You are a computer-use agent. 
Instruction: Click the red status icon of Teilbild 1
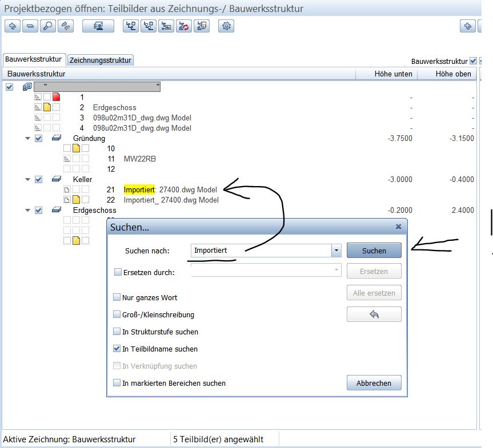(x=56, y=98)
